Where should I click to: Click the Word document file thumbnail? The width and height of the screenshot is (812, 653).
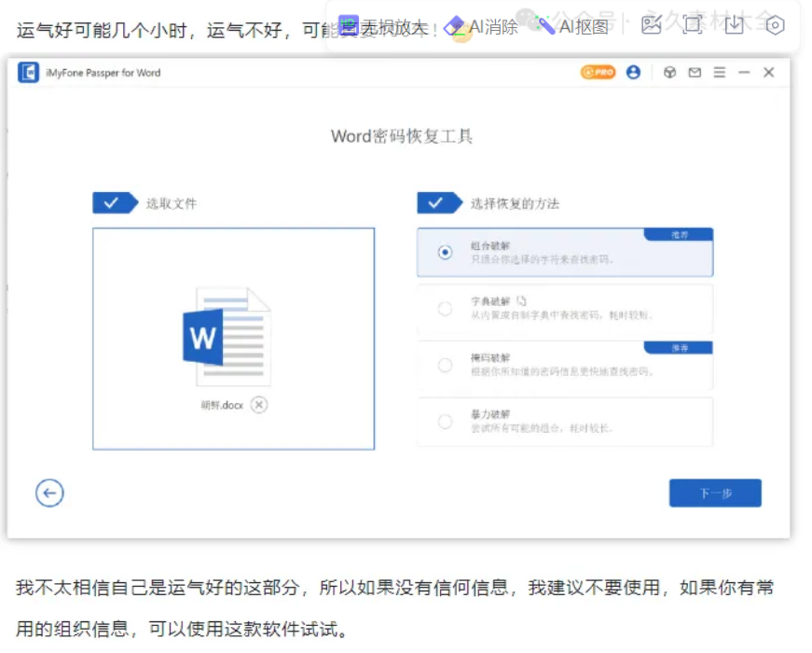227,337
